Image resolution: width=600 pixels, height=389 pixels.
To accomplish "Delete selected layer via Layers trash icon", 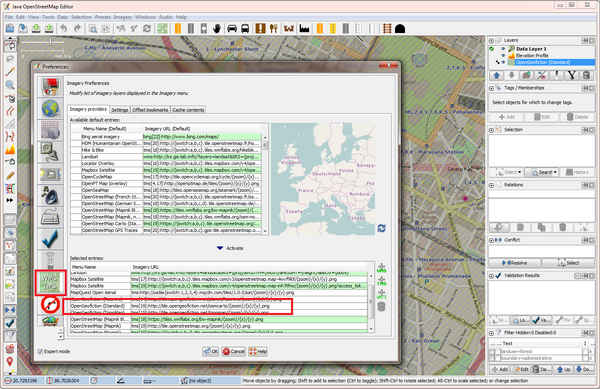I will pyautogui.click(x=586, y=75).
